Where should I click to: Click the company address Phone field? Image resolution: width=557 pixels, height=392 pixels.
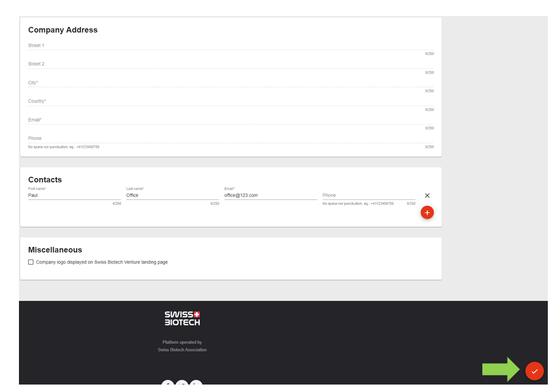pos(230,138)
